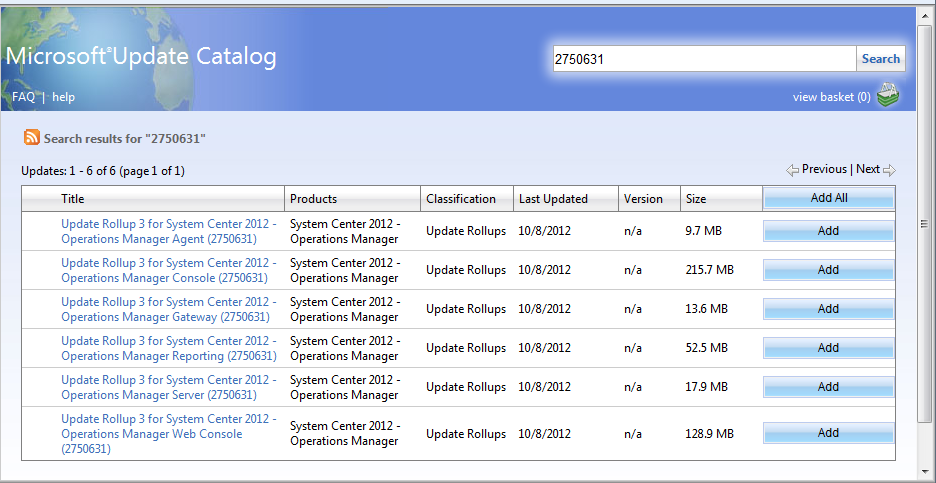Image resolution: width=936 pixels, height=483 pixels.
Task: Open the FAQ link
Action: pos(23,97)
